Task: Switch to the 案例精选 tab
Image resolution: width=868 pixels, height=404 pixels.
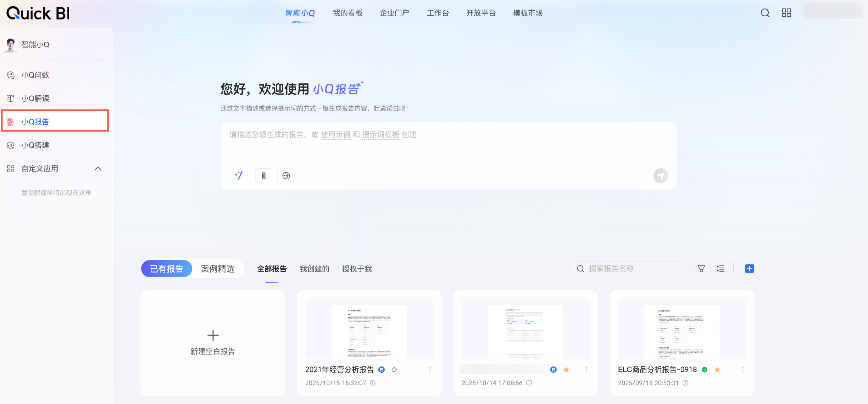Action: click(x=217, y=269)
